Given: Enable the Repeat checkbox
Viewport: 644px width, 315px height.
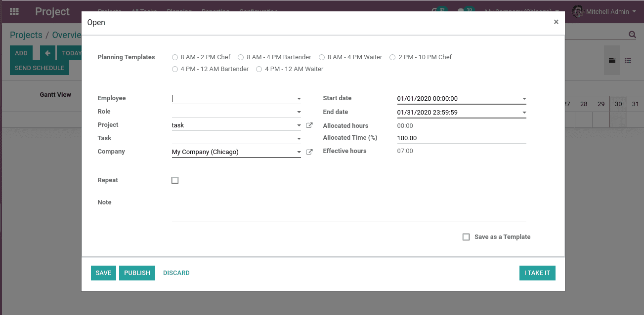Looking at the screenshot, I should (175, 180).
